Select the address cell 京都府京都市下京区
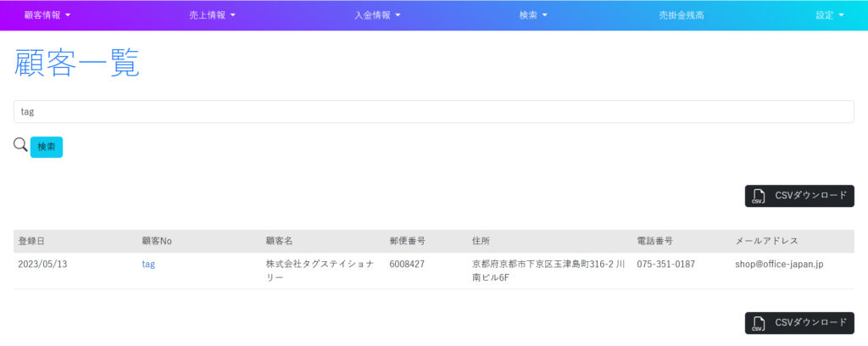 tap(548, 271)
